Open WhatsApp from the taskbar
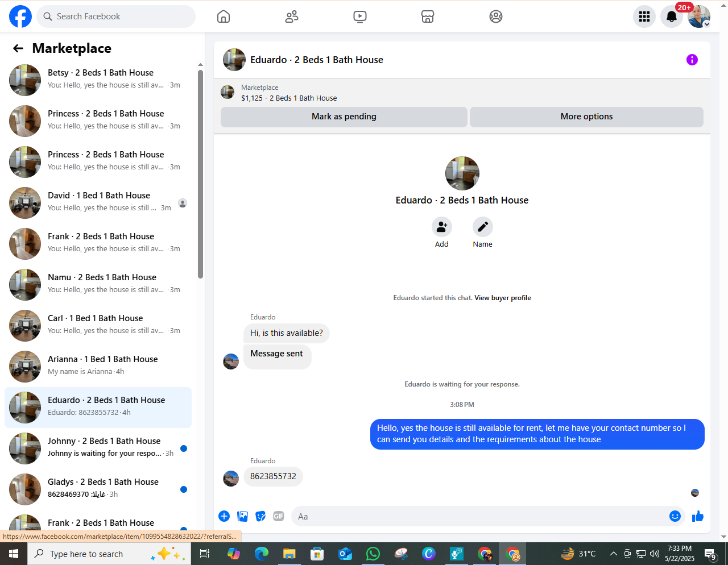The height and width of the screenshot is (565, 728). (x=373, y=554)
